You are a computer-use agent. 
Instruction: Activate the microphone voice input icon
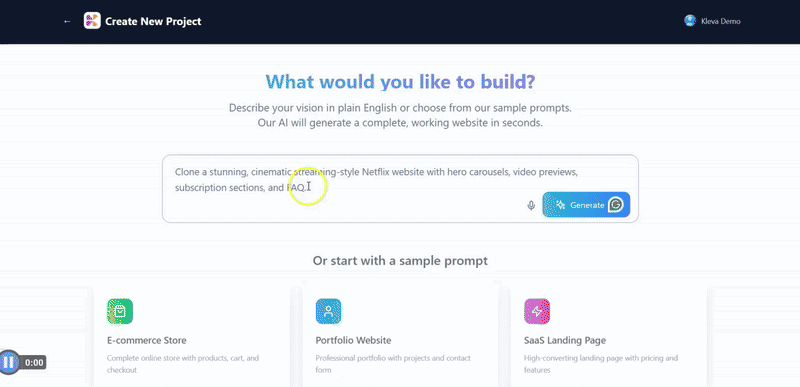coord(531,205)
